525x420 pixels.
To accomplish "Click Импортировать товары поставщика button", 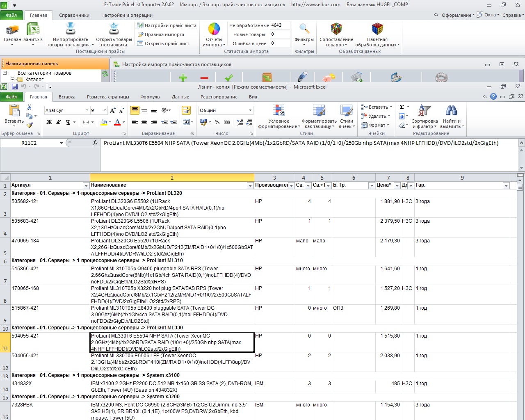I will tap(71, 35).
